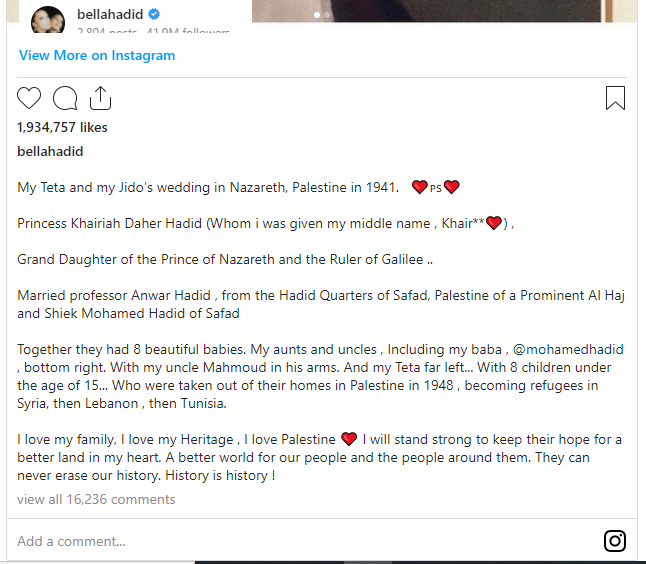The image size is (646, 564).
Task: Open comments via speech bubble icon
Action: (x=65, y=98)
